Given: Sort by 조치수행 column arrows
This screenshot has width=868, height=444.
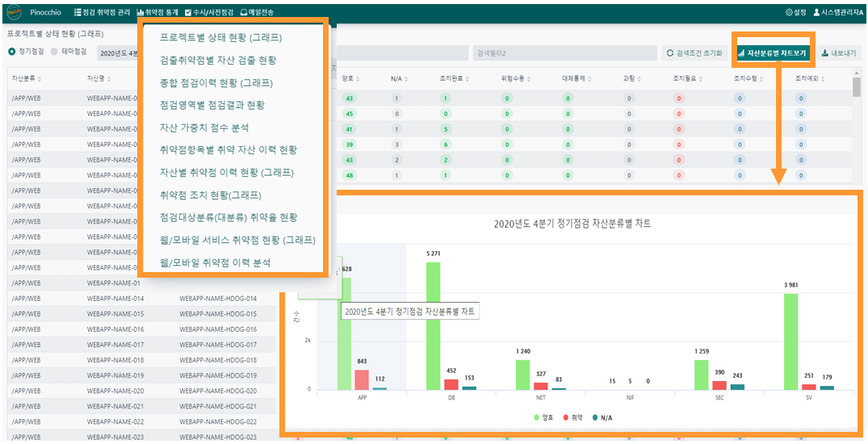Looking at the screenshot, I should click(761, 79).
